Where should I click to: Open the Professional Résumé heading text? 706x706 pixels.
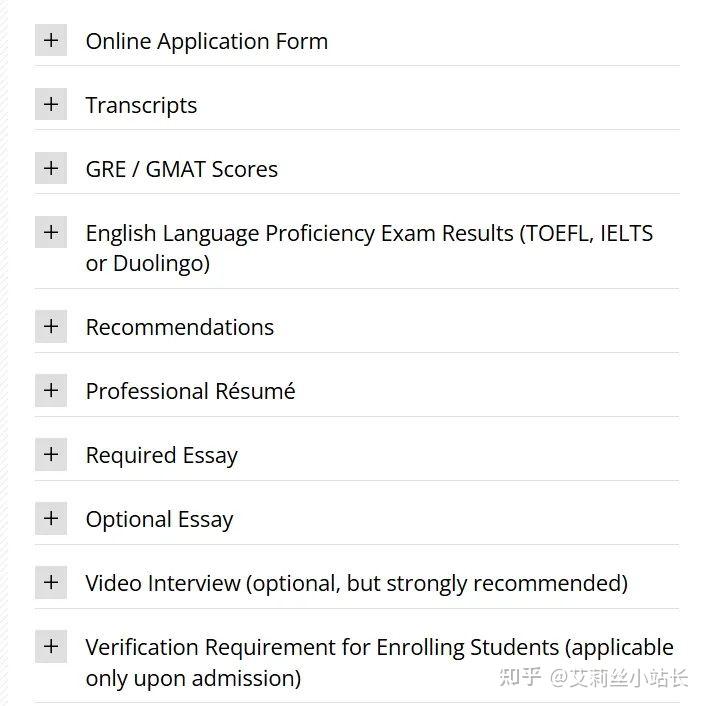point(190,391)
